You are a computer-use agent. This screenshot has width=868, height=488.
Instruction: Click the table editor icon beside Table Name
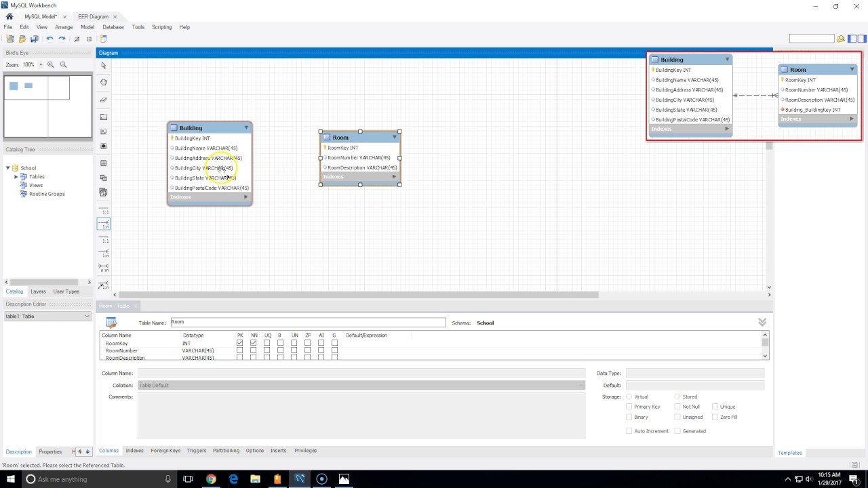click(111, 323)
